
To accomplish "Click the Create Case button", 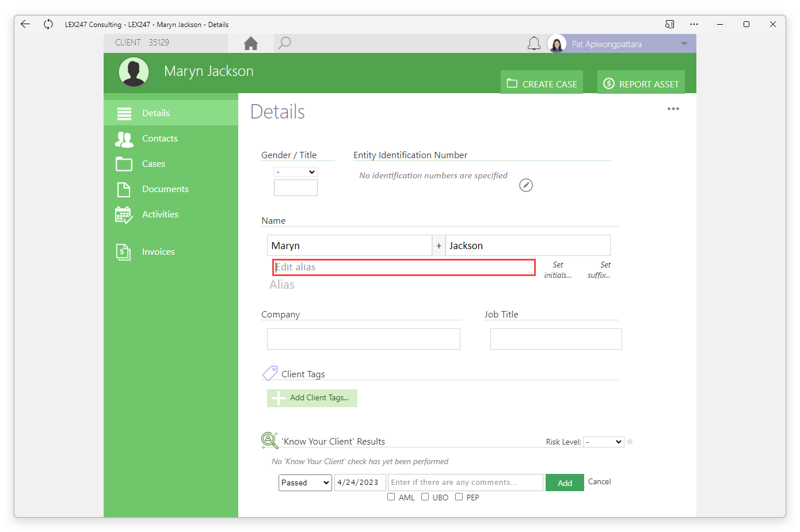I will coord(542,83).
